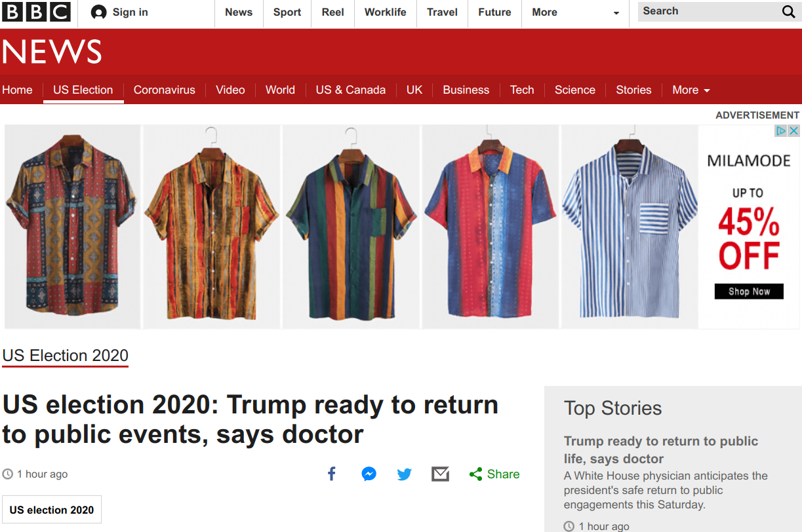Share article via Messenger icon

tap(369, 474)
